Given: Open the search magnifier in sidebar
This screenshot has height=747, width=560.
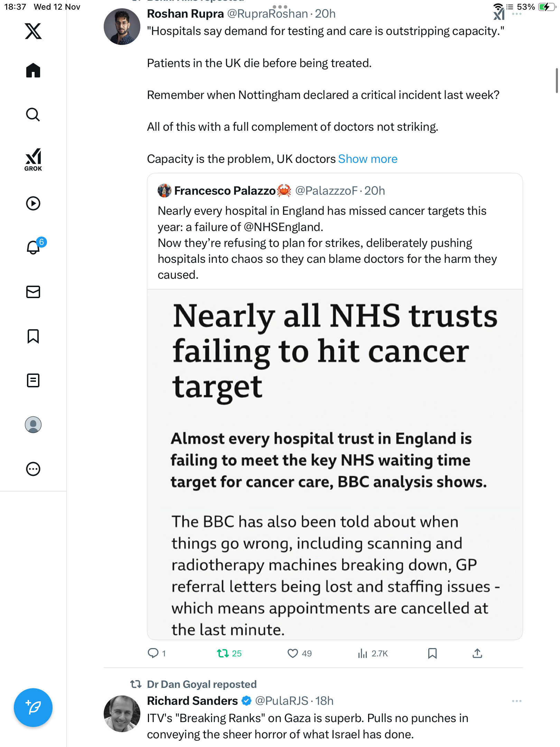Looking at the screenshot, I should pyautogui.click(x=33, y=114).
